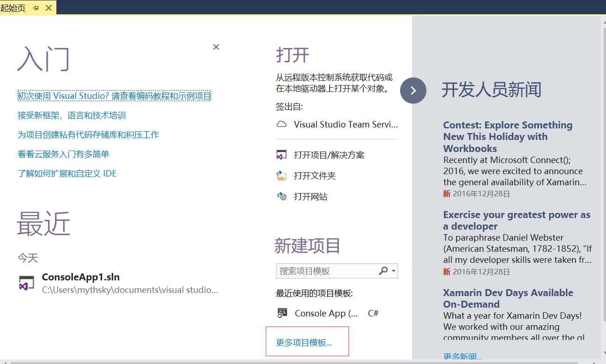Click the 今天 group heading
The image size is (606, 364).
tap(28, 258)
